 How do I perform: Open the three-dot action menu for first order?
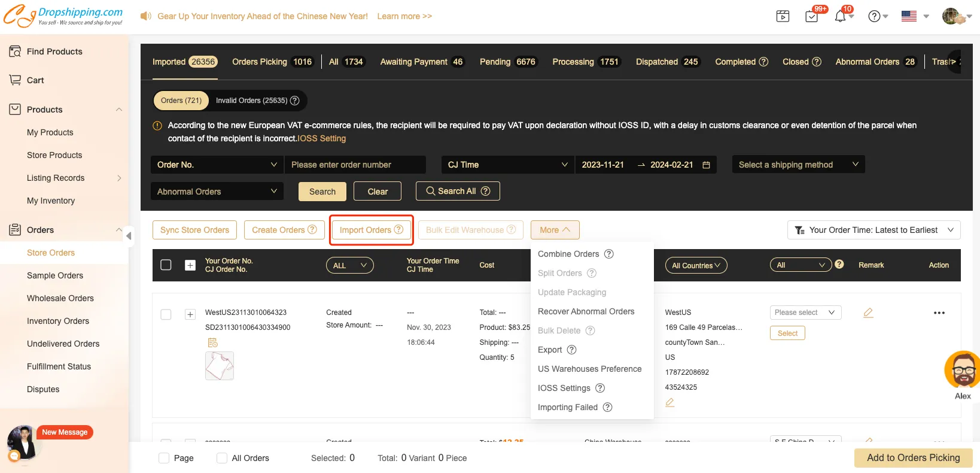click(939, 313)
